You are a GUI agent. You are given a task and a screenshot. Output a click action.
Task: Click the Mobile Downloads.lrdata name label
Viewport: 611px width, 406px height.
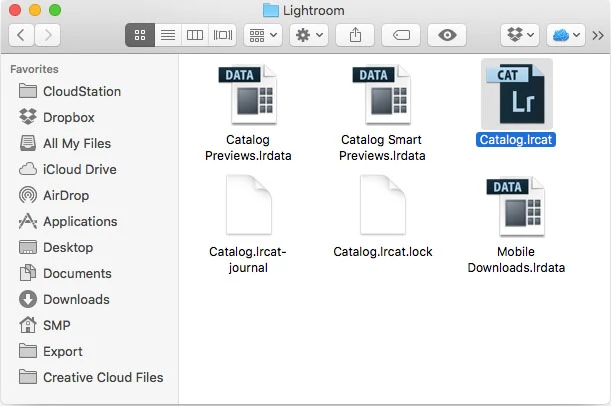(516, 259)
